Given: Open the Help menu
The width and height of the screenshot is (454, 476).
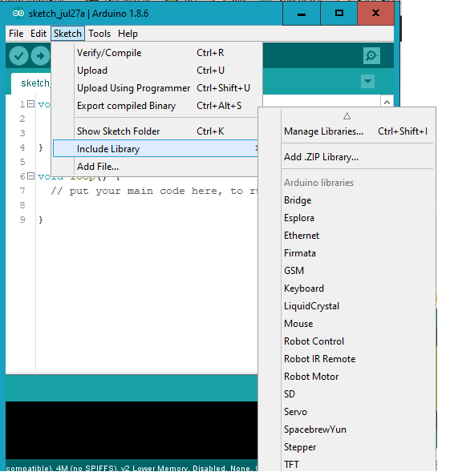Looking at the screenshot, I should (128, 34).
